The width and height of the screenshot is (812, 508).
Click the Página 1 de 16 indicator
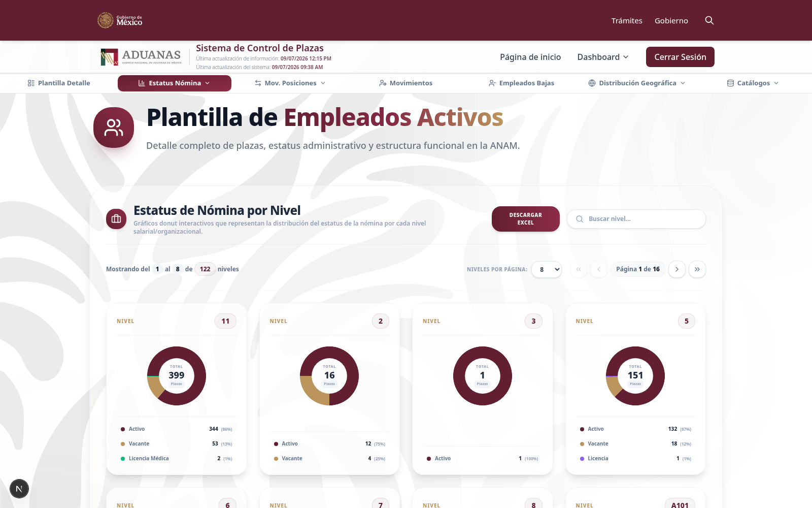point(638,269)
